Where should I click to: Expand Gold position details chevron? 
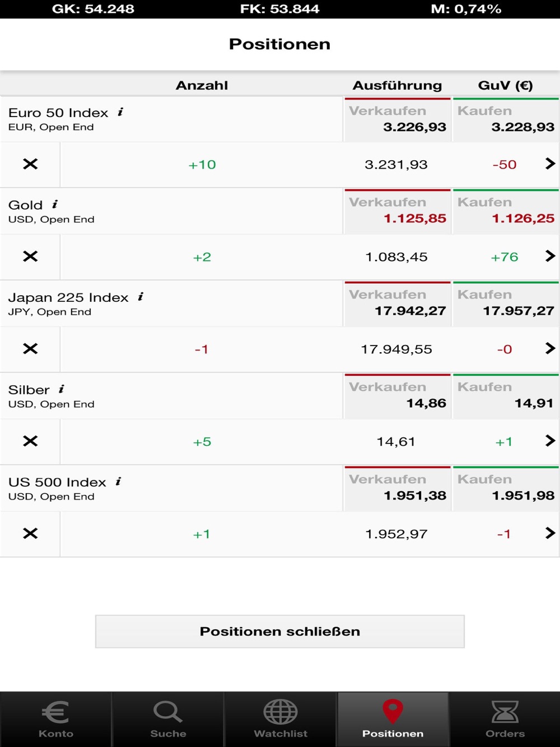point(550,256)
